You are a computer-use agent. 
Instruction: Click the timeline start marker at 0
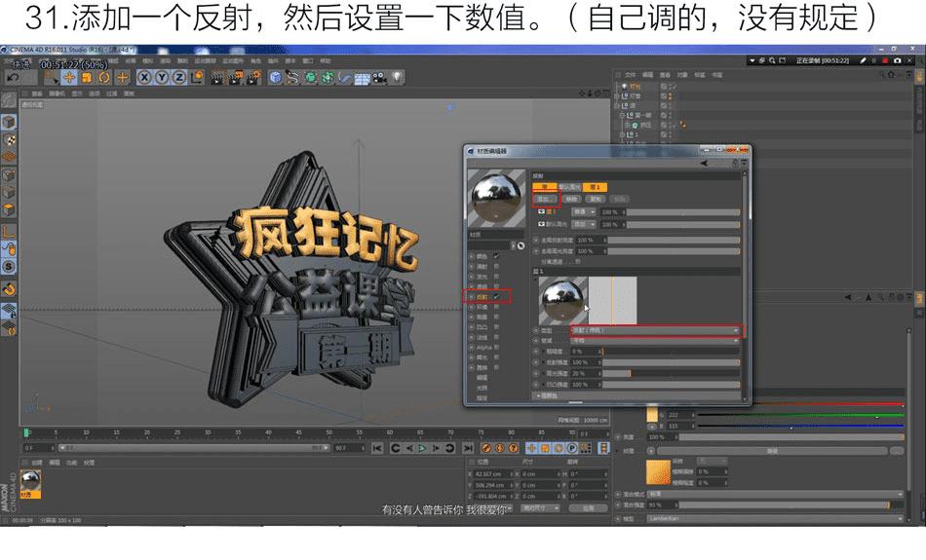(26, 433)
